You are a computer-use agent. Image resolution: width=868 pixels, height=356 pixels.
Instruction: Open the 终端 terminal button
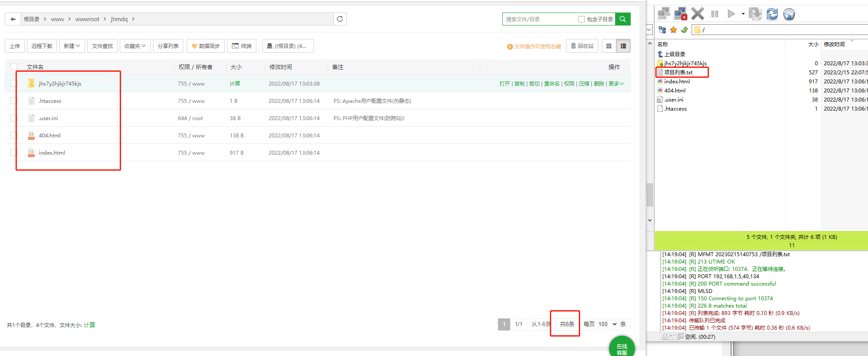coord(242,46)
